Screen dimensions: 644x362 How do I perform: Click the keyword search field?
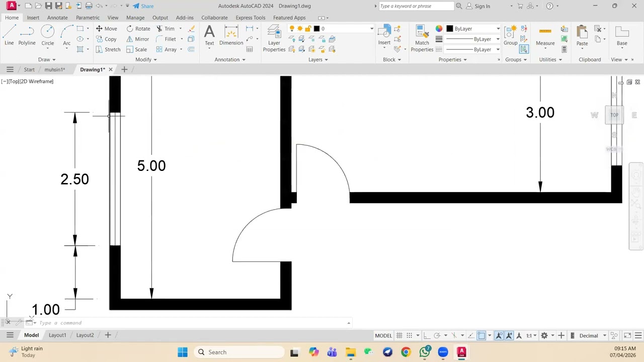(416, 6)
